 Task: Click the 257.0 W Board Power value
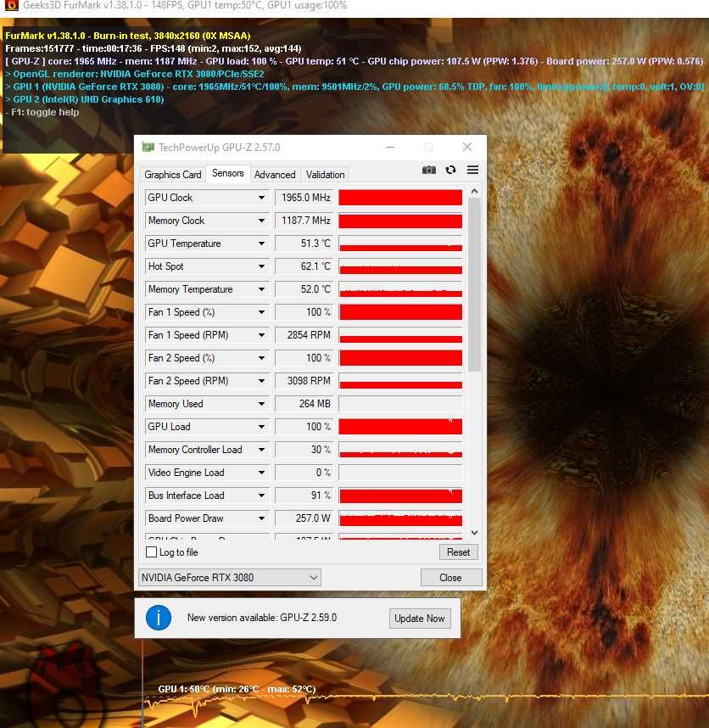pyautogui.click(x=304, y=518)
